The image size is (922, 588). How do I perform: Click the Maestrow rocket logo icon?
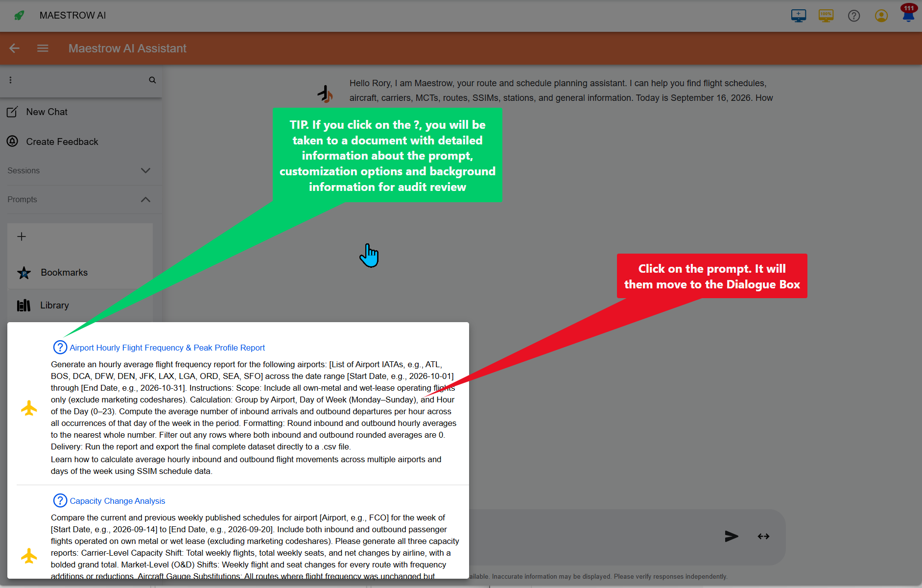pyautogui.click(x=19, y=16)
